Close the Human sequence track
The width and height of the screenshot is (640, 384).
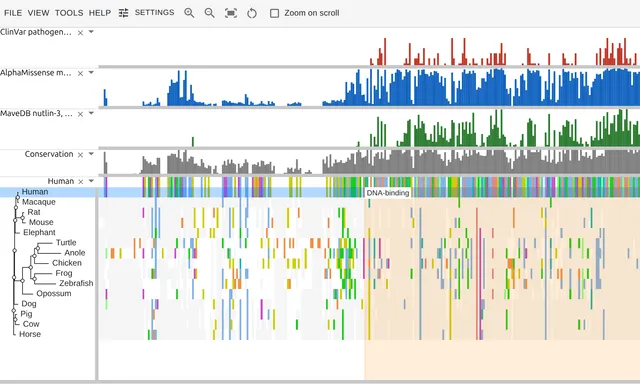[x=80, y=182]
